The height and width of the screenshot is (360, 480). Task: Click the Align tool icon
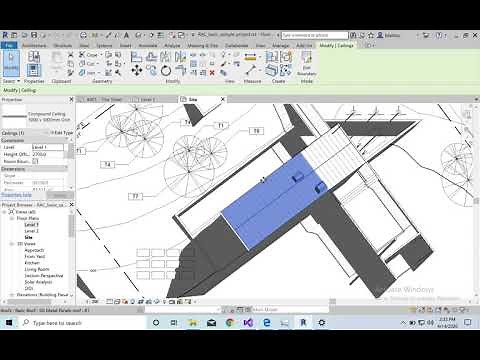(136, 57)
